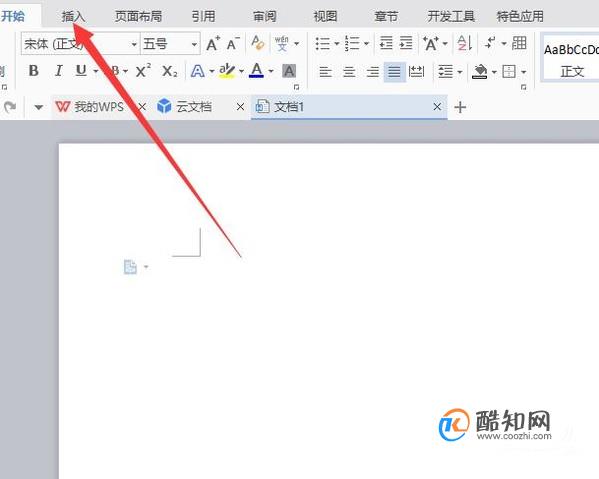Apply subscript to text
The width and height of the screenshot is (599, 479).
pos(169,71)
